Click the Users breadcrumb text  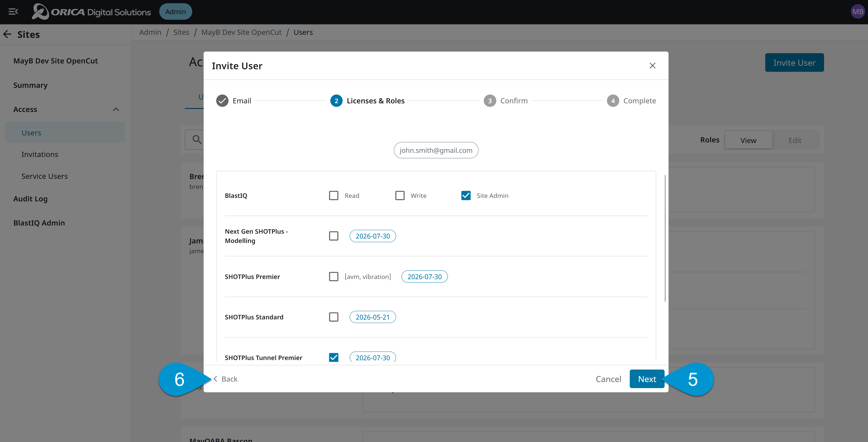303,32
